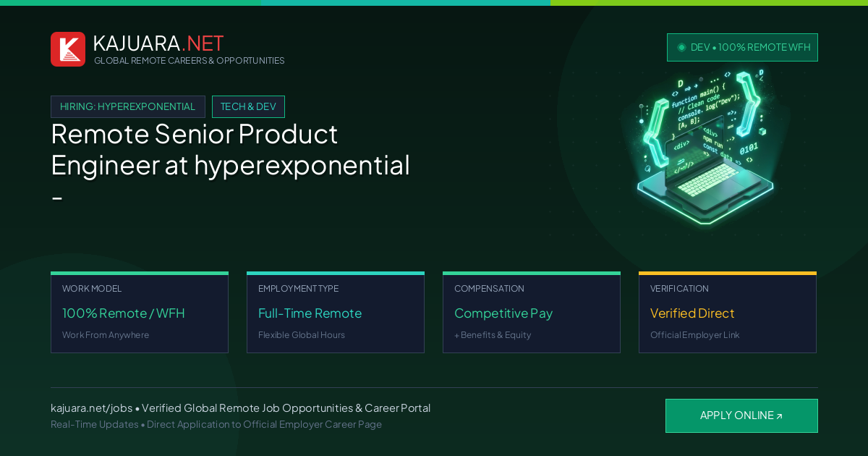Viewport: 868px width, 456px height.
Task: Click the + Benefits & Equity caption
Action: point(493,335)
